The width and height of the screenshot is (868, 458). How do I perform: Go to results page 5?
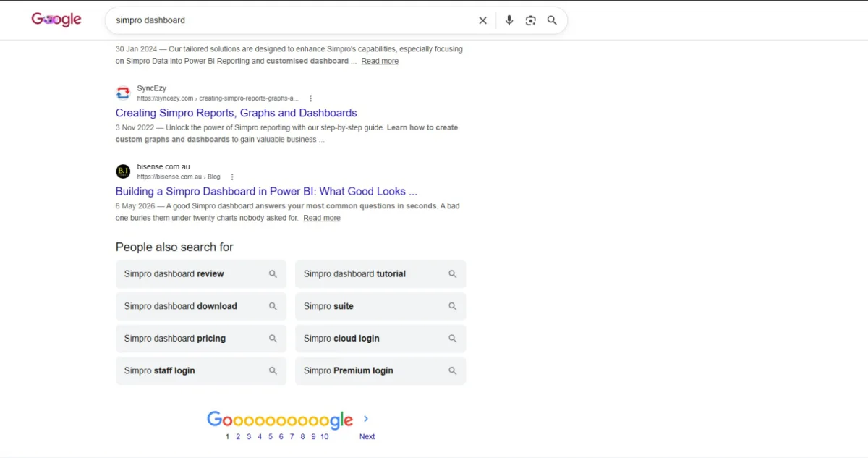[x=271, y=436]
